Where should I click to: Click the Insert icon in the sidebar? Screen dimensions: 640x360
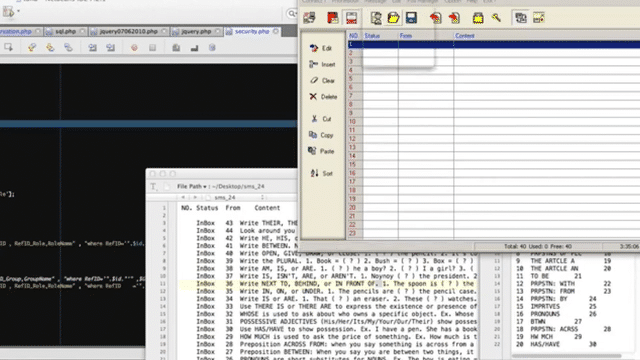coord(313,64)
